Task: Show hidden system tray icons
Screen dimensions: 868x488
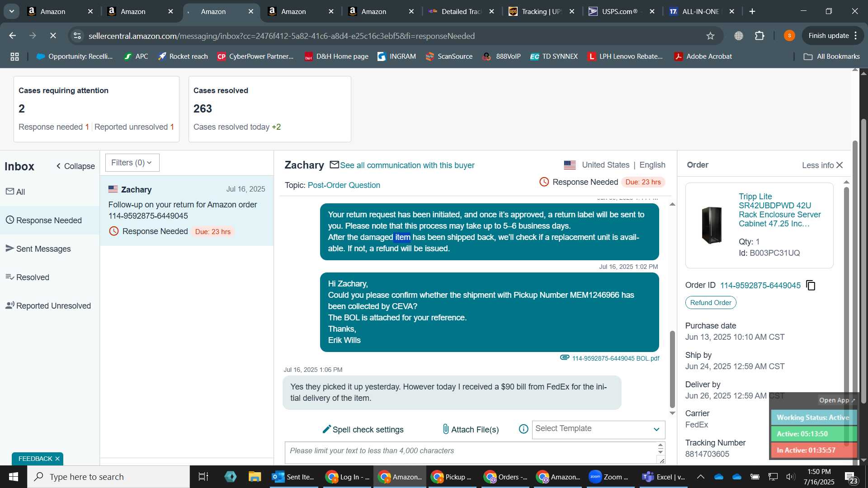Action: tap(700, 477)
